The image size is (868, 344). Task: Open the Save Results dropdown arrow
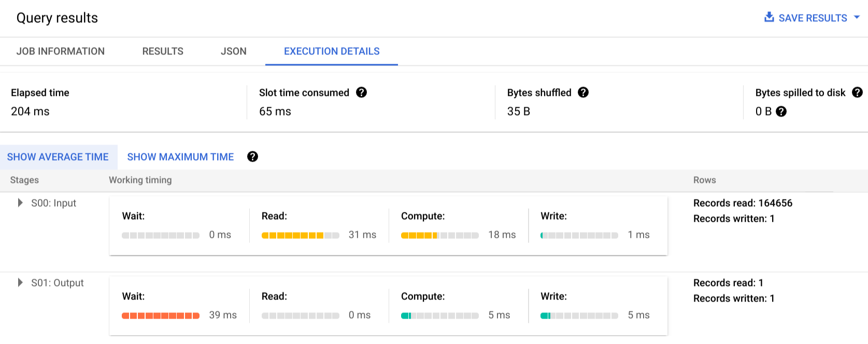pos(857,17)
